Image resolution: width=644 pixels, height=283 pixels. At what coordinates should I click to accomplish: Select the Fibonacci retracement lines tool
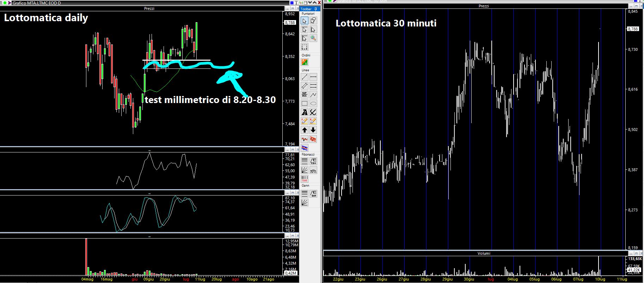(x=305, y=161)
